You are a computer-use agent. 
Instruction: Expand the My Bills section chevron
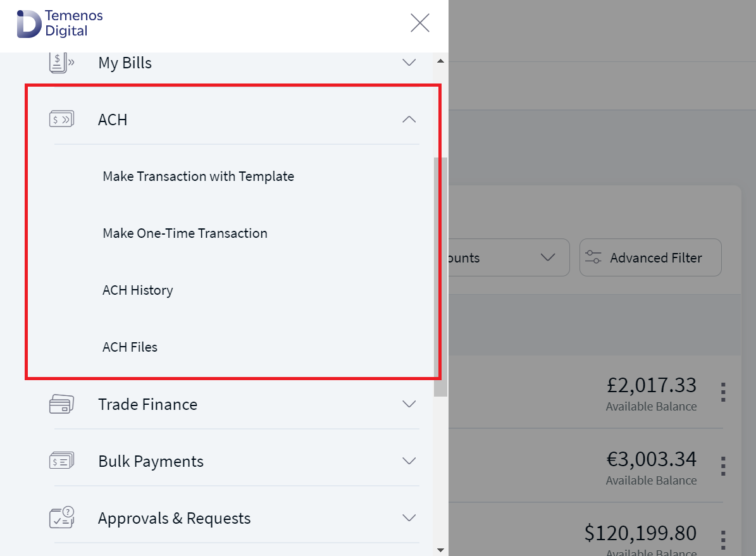click(x=409, y=63)
